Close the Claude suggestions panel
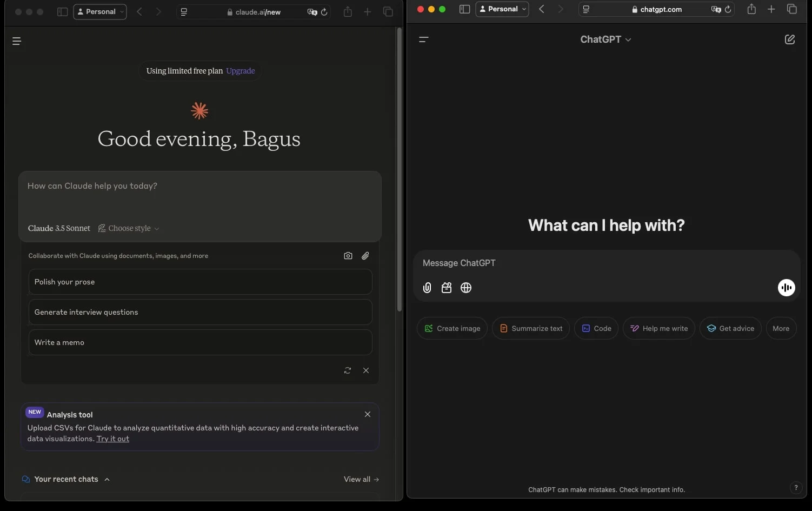812x511 pixels. click(x=366, y=370)
